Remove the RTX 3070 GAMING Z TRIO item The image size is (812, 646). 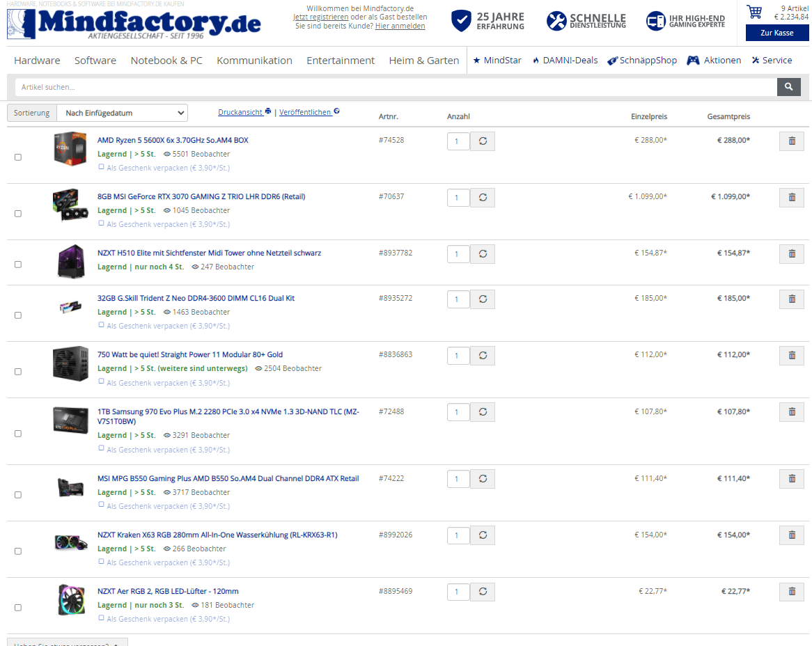[x=792, y=198]
